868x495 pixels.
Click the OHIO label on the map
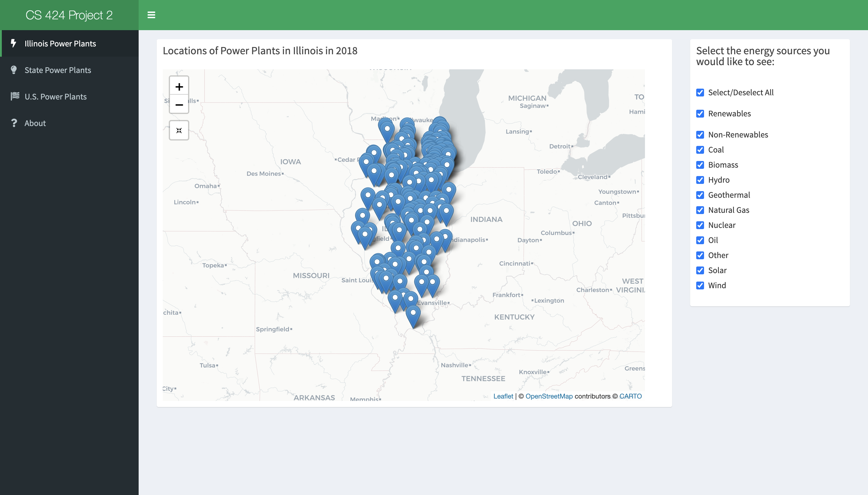click(x=582, y=223)
